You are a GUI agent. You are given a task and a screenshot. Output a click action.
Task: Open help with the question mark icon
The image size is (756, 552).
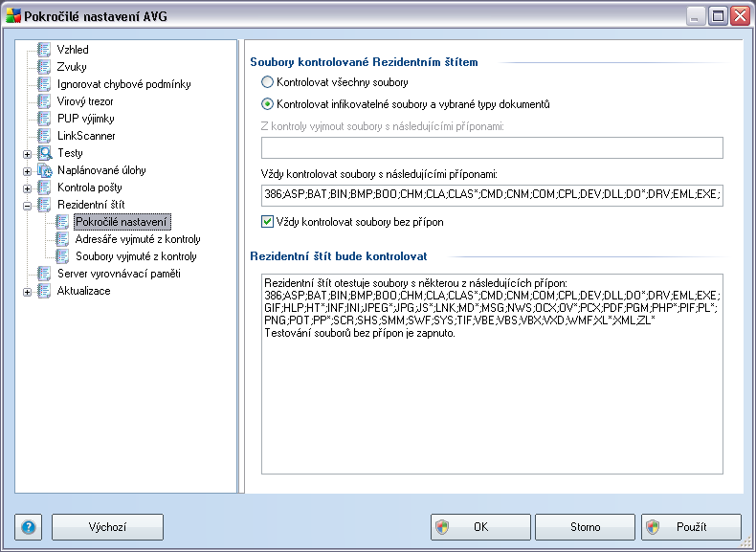coord(29,527)
